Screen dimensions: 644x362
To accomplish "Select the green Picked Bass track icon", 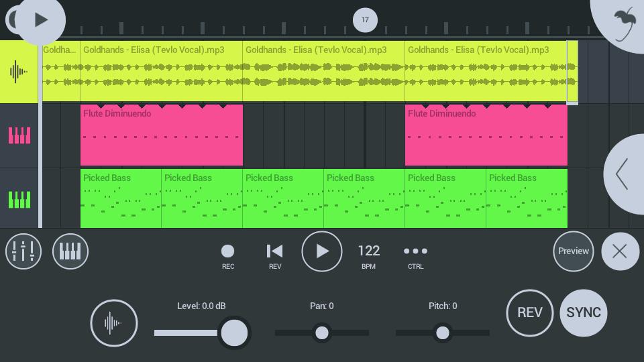I will click(x=19, y=200).
